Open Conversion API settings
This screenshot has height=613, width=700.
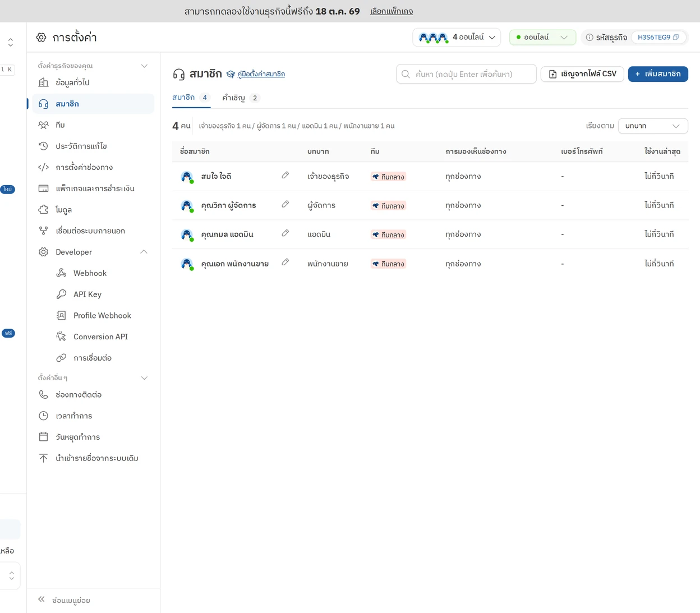coord(93,337)
